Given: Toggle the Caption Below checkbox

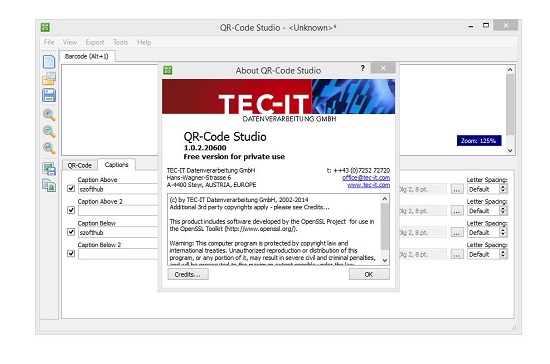Looking at the screenshot, I should 71,232.
